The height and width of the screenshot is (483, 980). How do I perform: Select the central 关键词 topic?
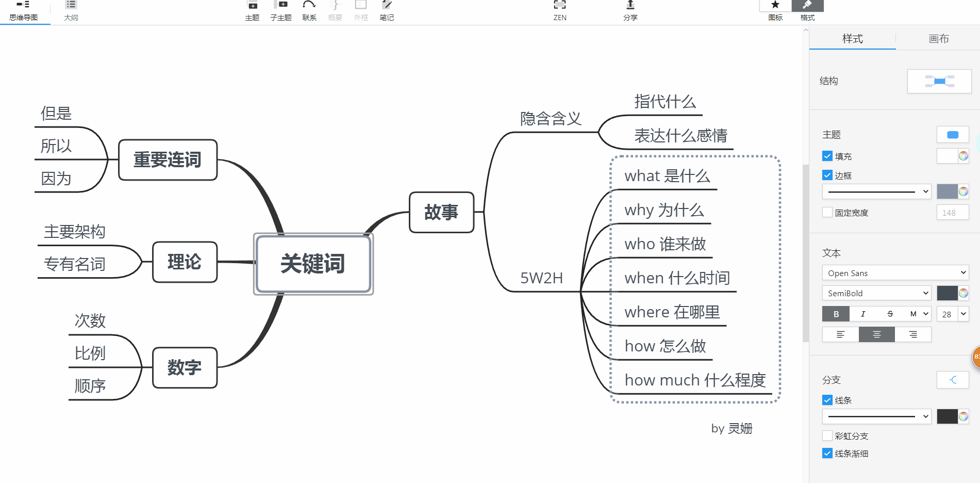[x=313, y=264]
